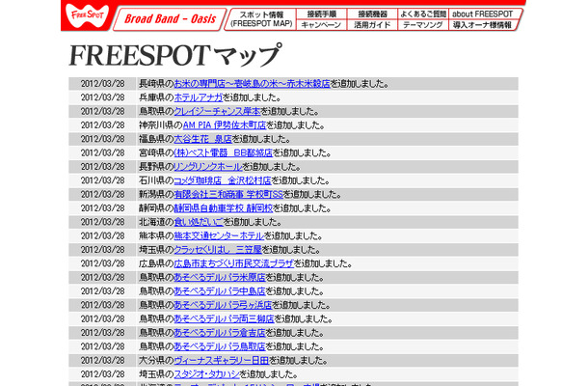Open the 広島市まちづくり市民交流プラザ link

tap(234, 263)
